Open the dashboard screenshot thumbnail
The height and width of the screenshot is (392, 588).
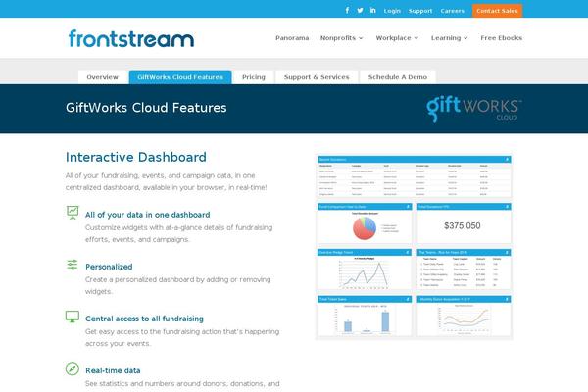414,246
